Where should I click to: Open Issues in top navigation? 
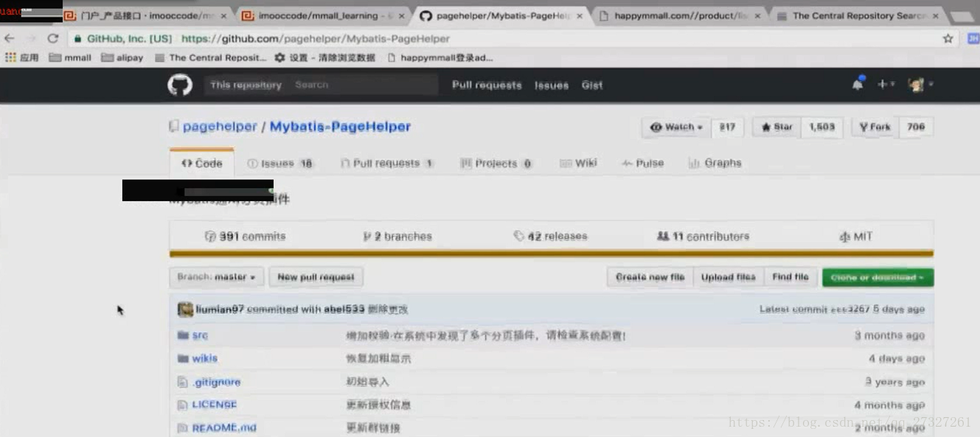click(552, 85)
